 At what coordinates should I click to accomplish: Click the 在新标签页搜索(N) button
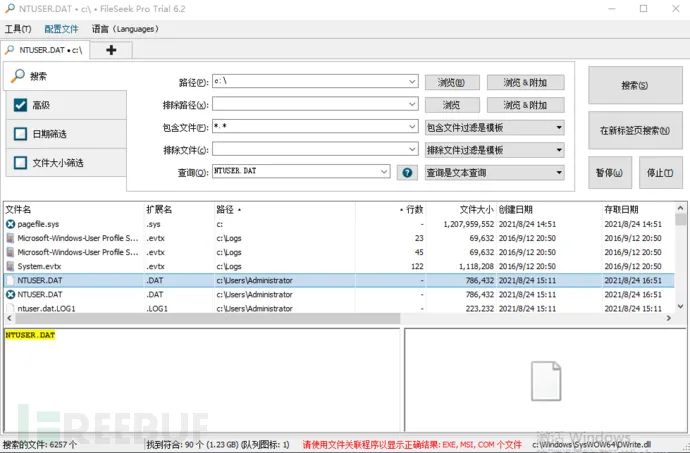tap(635, 130)
